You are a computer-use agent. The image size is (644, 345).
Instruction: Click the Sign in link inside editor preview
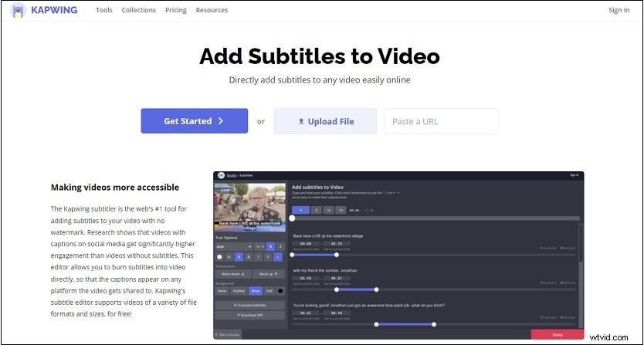[x=575, y=175]
